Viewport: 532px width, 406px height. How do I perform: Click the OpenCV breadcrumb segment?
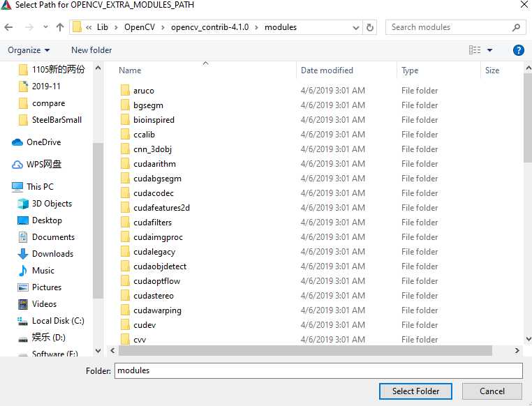pos(140,27)
